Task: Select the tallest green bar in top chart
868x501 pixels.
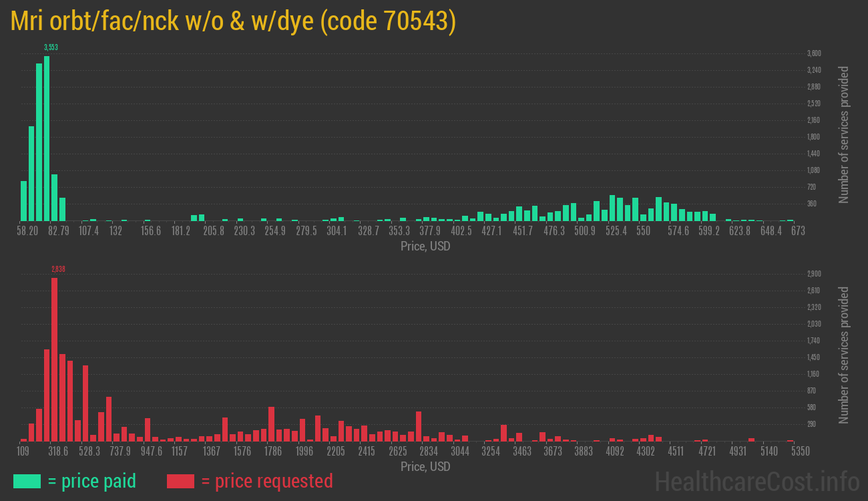Action: click(x=47, y=138)
